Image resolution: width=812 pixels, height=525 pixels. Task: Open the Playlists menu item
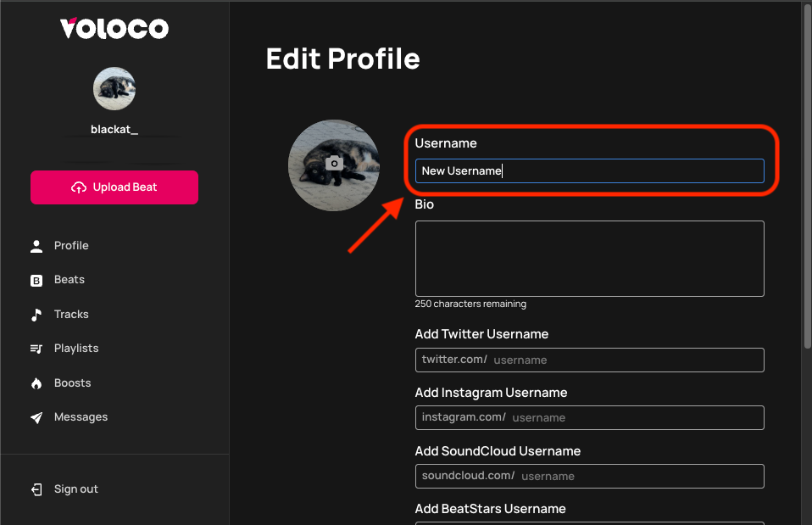76,349
